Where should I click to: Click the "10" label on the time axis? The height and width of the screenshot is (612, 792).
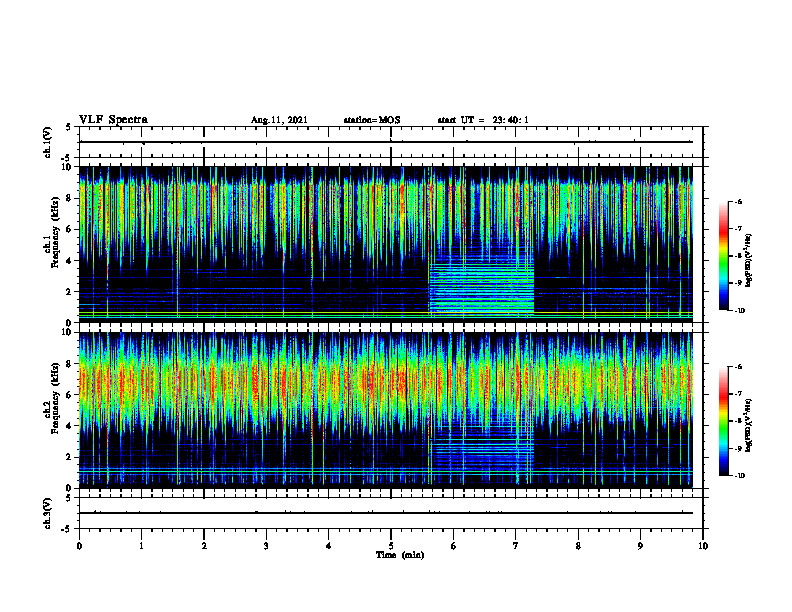(x=703, y=546)
